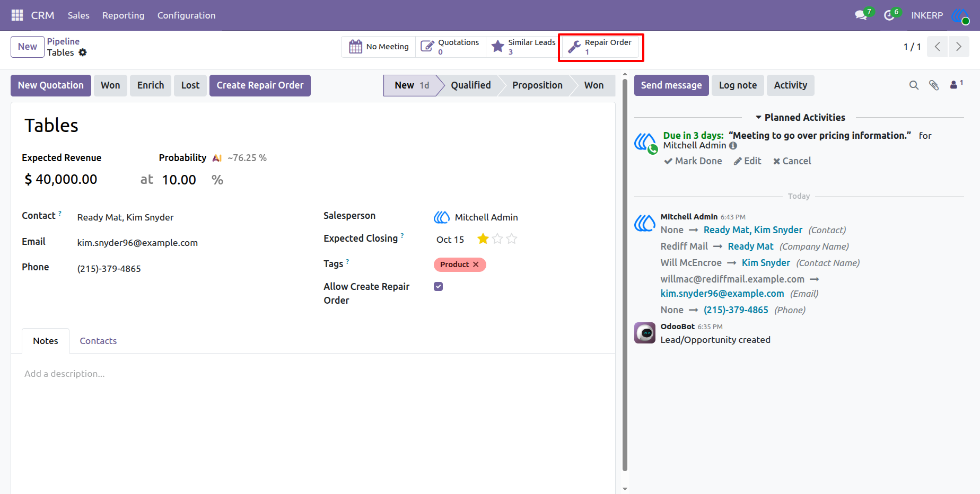Click the Add a description notes area
The height and width of the screenshot is (494, 980).
(313, 374)
